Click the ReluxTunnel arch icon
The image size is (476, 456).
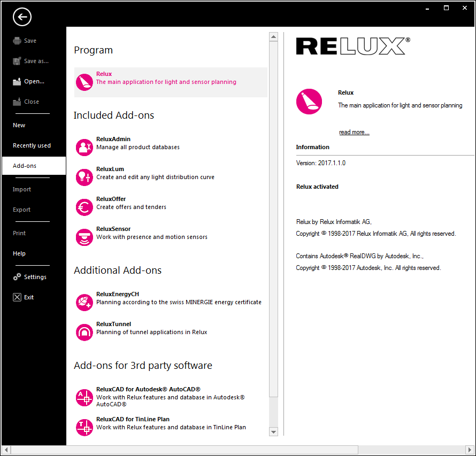(x=85, y=333)
